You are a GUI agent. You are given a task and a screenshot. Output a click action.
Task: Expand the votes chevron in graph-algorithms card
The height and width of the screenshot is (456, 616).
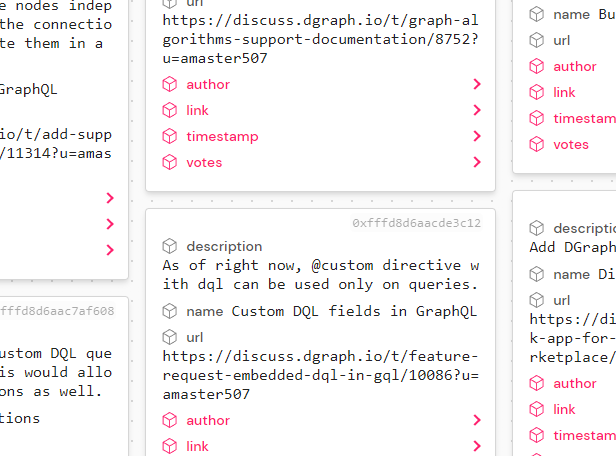[x=477, y=162]
